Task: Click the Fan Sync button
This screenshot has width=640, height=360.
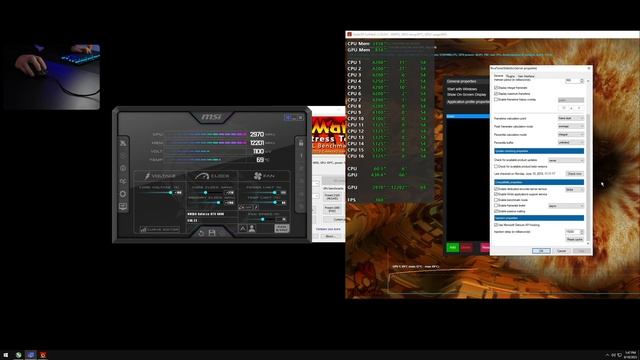Action: click(281, 228)
